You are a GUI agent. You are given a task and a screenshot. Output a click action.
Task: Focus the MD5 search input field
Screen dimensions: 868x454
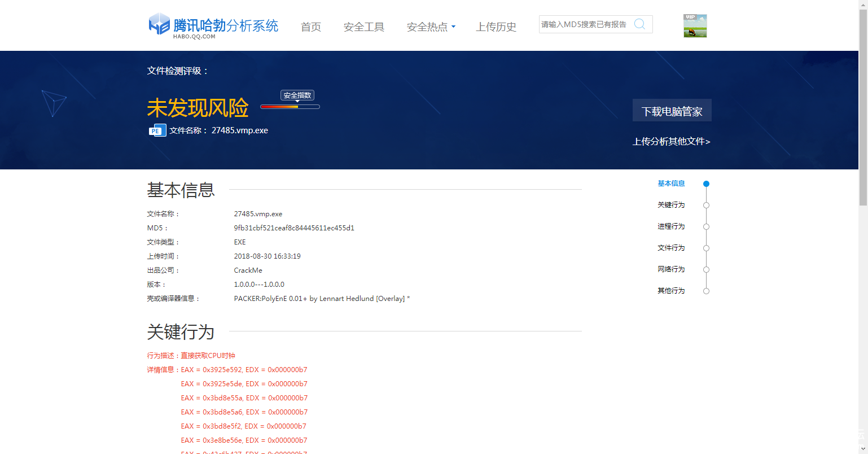[584, 24]
